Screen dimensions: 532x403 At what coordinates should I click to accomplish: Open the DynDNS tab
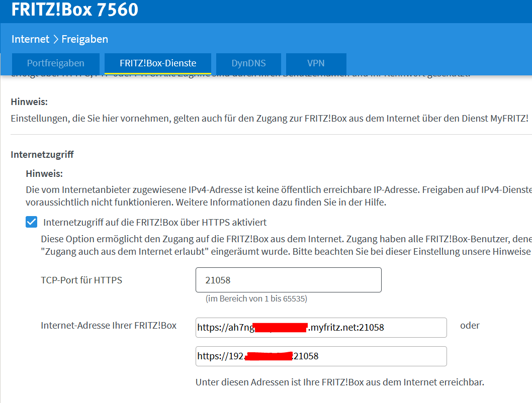(x=248, y=63)
